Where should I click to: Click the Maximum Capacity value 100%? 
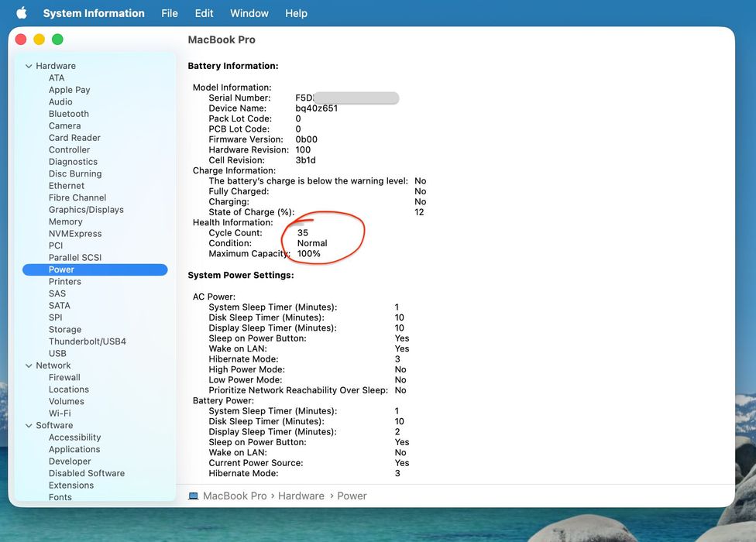coord(308,254)
